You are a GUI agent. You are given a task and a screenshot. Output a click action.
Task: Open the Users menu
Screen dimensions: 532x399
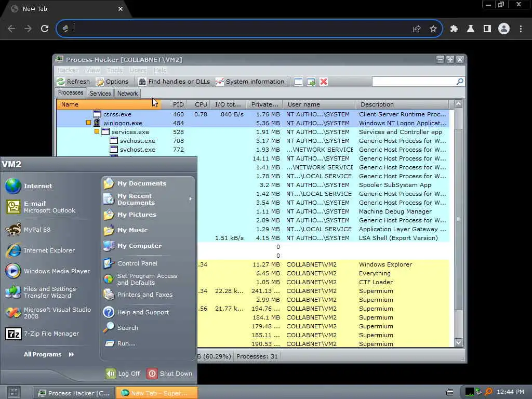[138, 70]
